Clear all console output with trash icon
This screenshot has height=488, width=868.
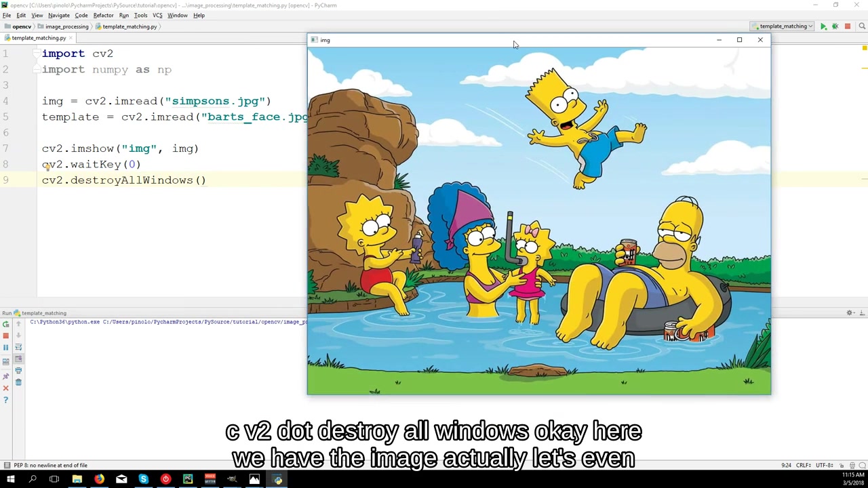coord(18,382)
